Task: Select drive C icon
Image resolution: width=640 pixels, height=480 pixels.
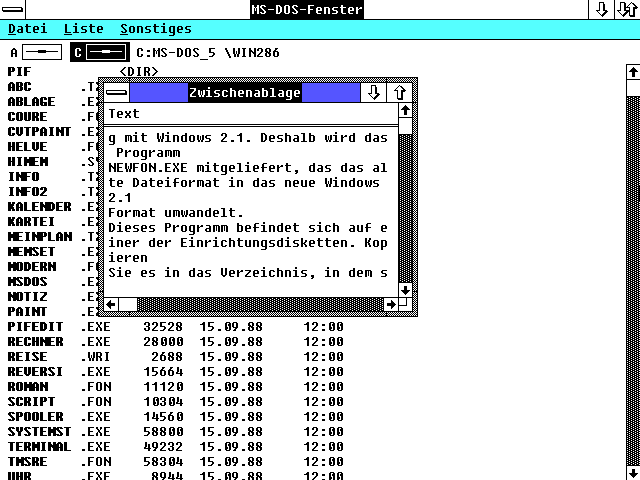Action: [x=100, y=52]
